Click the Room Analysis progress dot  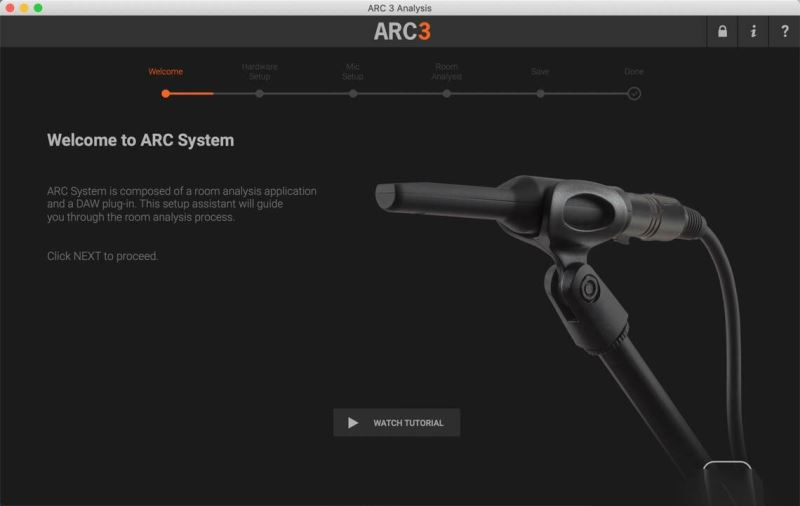[x=446, y=93]
